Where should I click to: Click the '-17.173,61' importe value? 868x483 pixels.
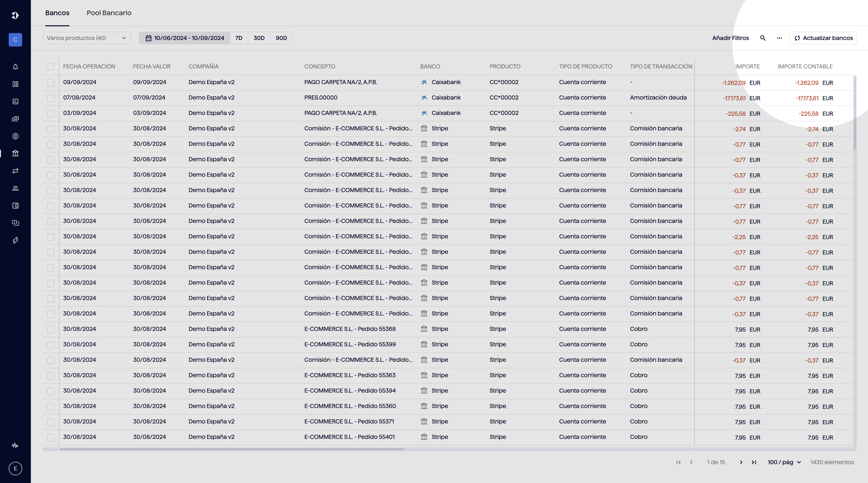click(734, 98)
